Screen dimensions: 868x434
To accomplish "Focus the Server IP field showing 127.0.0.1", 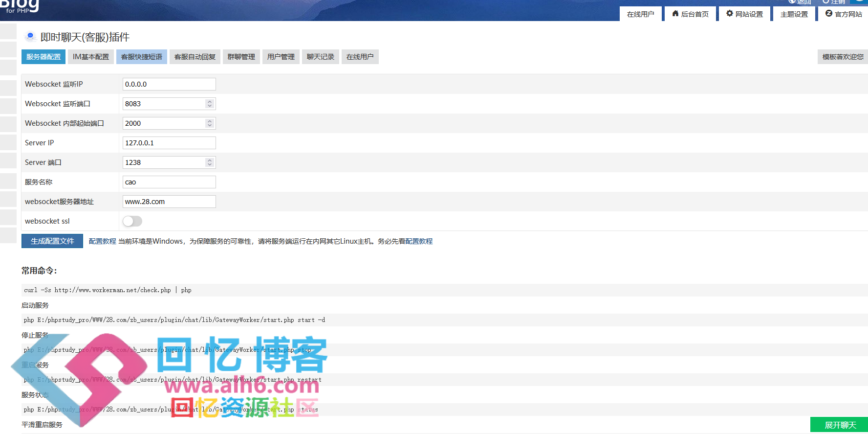I will pyautogui.click(x=169, y=143).
